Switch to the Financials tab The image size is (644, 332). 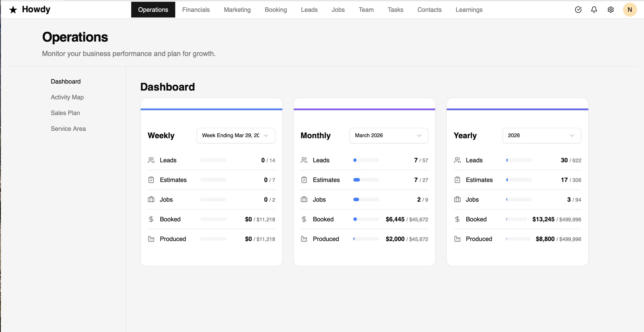(196, 9)
